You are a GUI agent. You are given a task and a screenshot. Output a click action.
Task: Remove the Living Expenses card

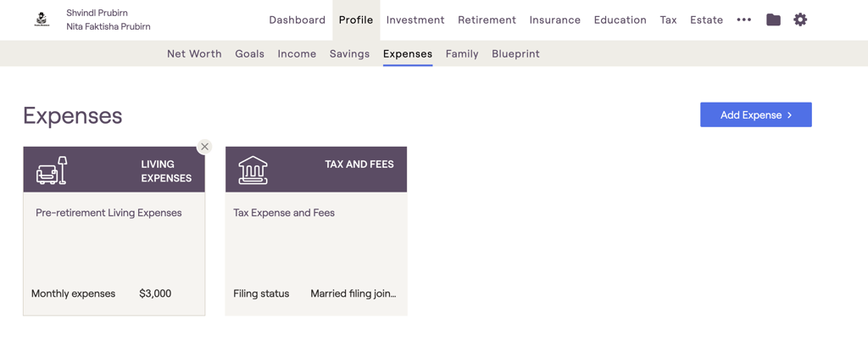pos(204,147)
